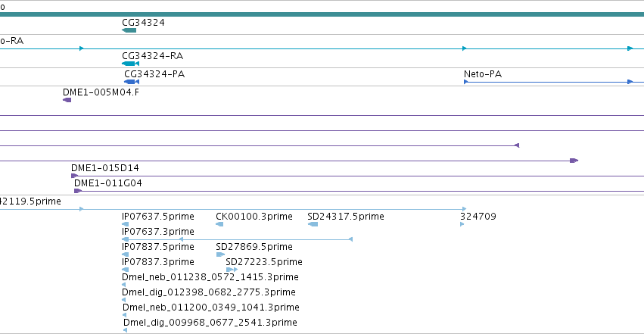Click the DME1-011G04 feature start marker
644x334 pixels.
pyautogui.click(x=78, y=191)
